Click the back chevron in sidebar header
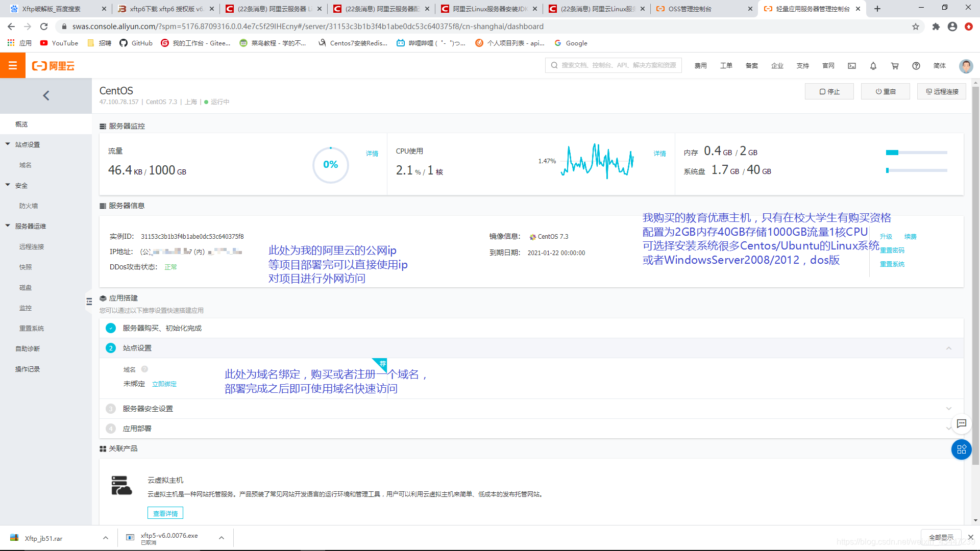The image size is (980, 551). [46, 95]
